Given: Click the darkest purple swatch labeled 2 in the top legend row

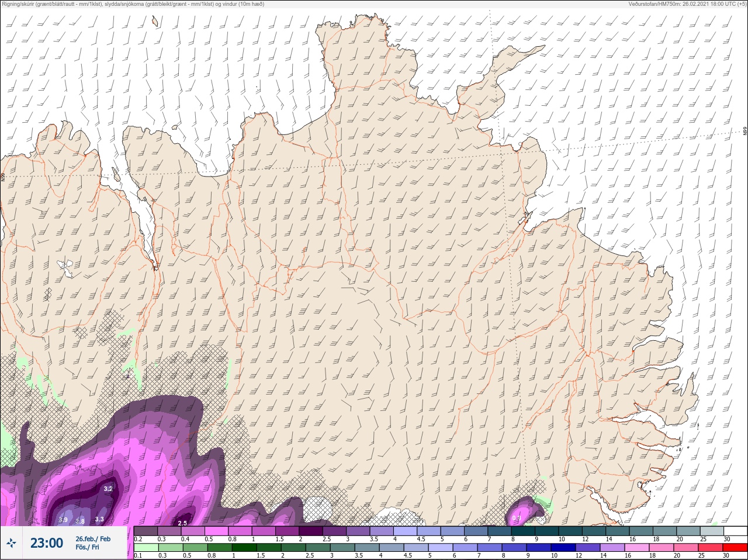Looking at the screenshot, I should 311,531.
